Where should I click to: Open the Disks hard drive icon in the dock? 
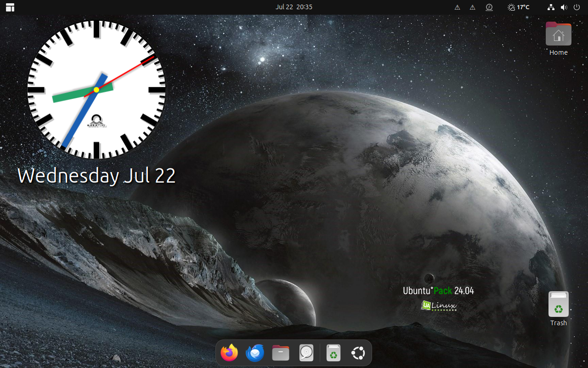(x=306, y=353)
